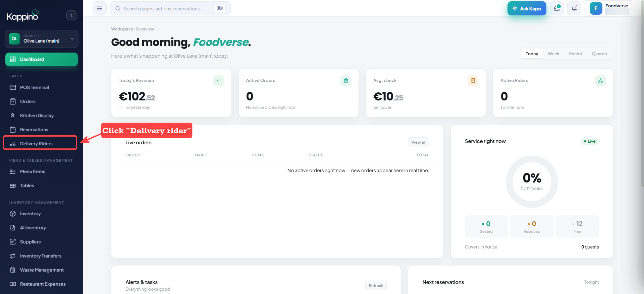This screenshot has width=644, height=294.
Task: Open the hamburger menu icon
Action: click(x=100, y=8)
